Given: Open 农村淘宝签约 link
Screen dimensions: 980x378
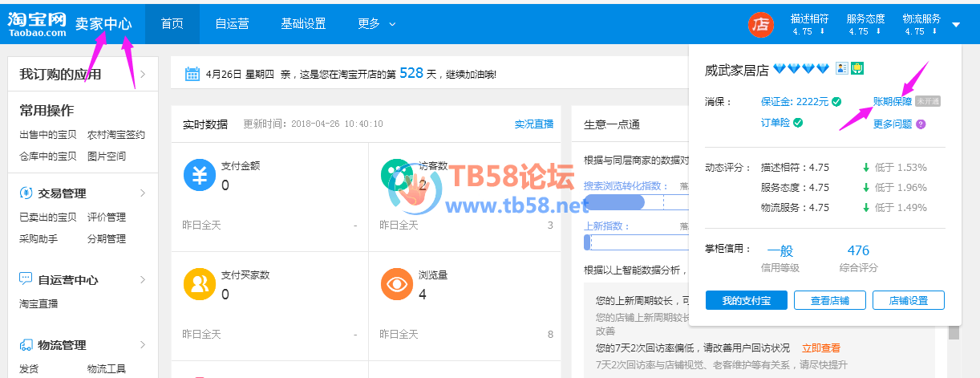Looking at the screenshot, I should (x=116, y=135).
